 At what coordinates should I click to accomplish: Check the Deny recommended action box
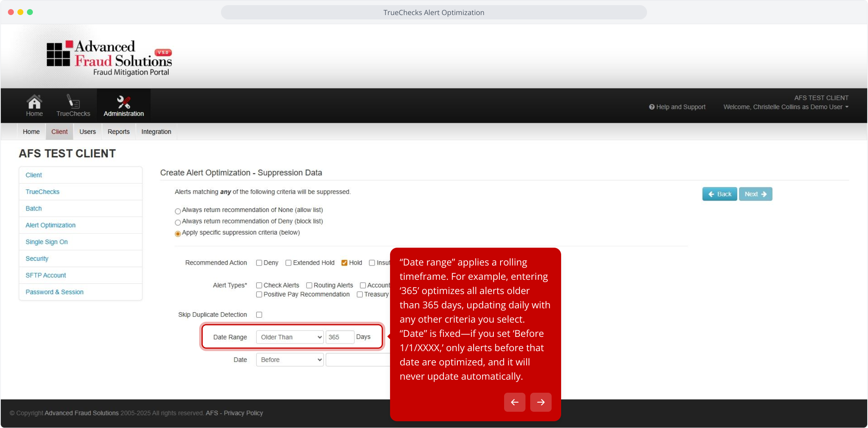259,263
